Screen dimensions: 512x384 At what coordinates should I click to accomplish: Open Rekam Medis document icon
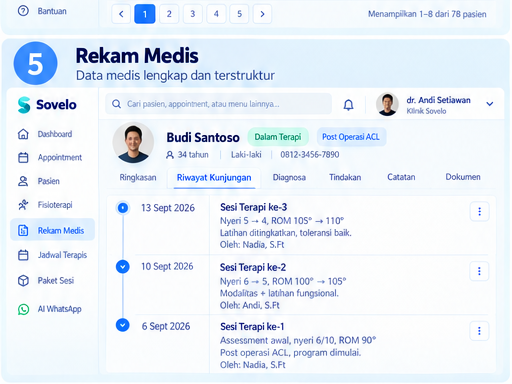23,230
